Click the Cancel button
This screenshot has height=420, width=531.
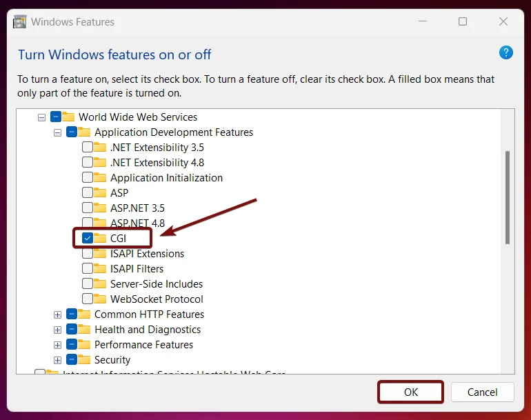[482, 392]
